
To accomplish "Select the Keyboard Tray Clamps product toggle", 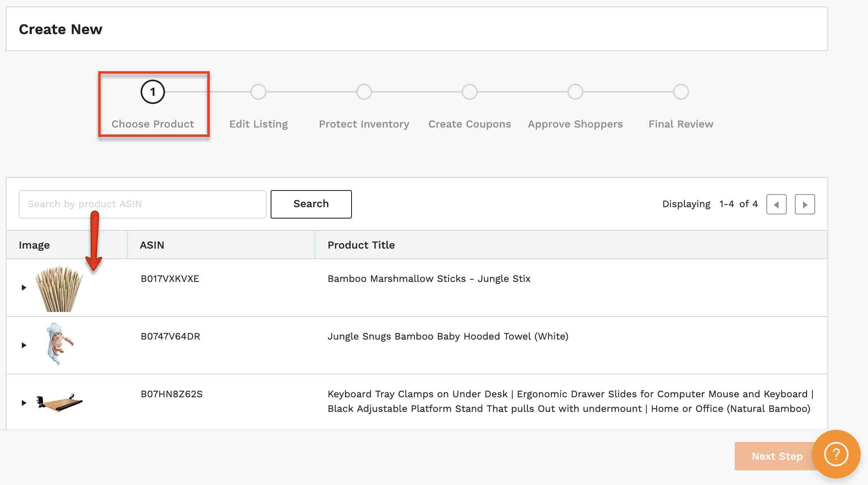I will click(23, 403).
